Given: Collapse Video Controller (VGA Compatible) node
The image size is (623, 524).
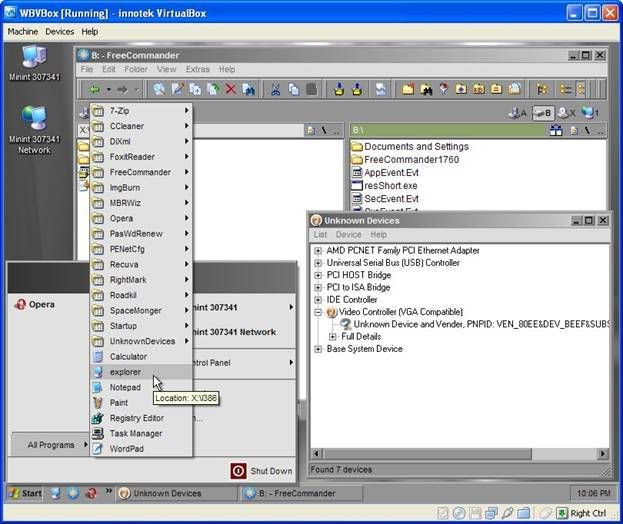Looking at the screenshot, I should pos(318,312).
